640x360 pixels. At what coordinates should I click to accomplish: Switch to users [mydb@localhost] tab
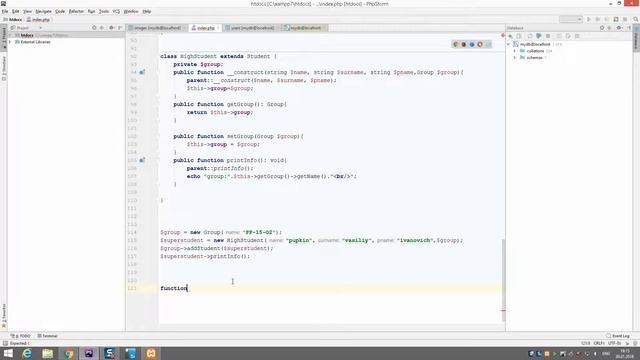coord(252,28)
